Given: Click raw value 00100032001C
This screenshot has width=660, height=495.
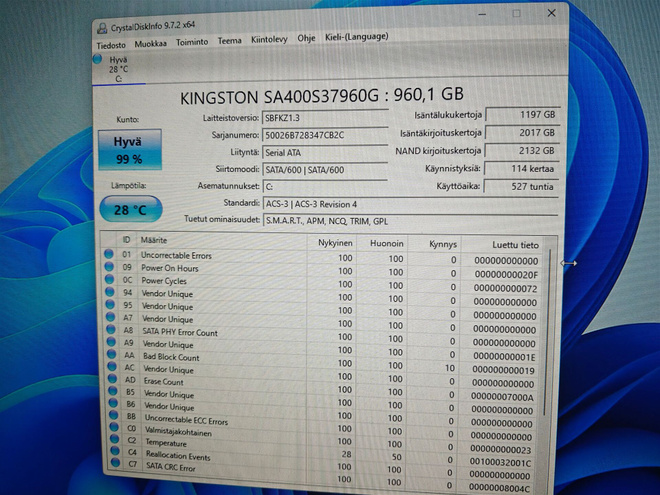Looking at the screenshot, I should point(500,463).
